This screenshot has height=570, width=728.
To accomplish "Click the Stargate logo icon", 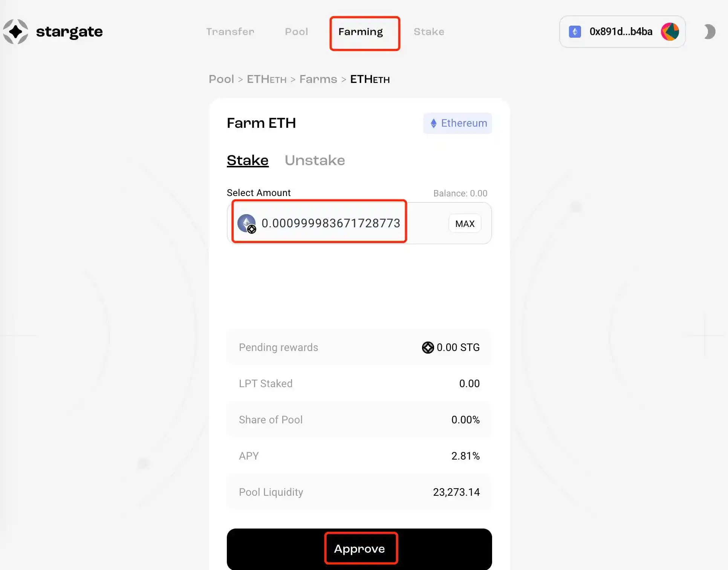I will tap(15, 32).
